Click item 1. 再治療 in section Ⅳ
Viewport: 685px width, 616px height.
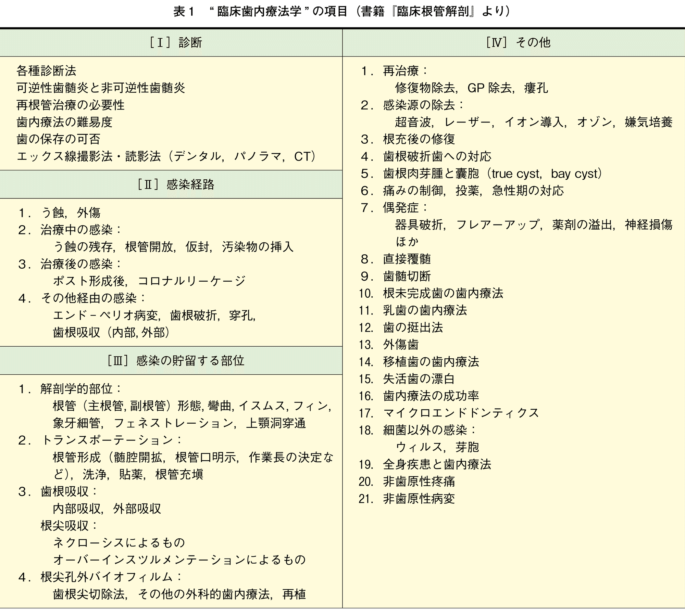[x=394, y=71]
